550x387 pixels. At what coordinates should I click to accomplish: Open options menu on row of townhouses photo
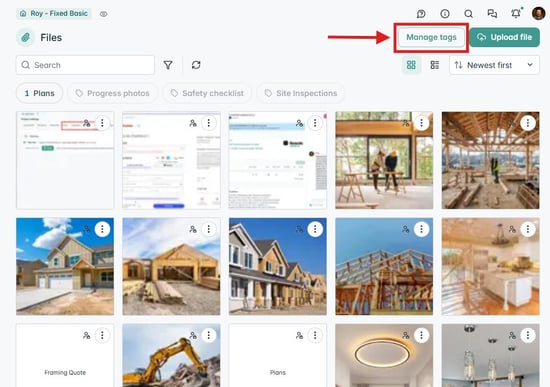315,229
